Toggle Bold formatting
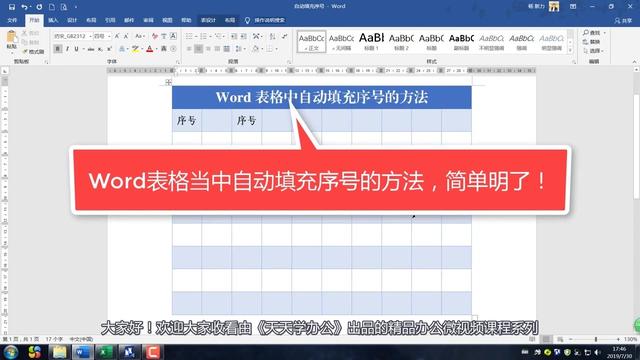This screenshot has width=640, height=360. 58,49
